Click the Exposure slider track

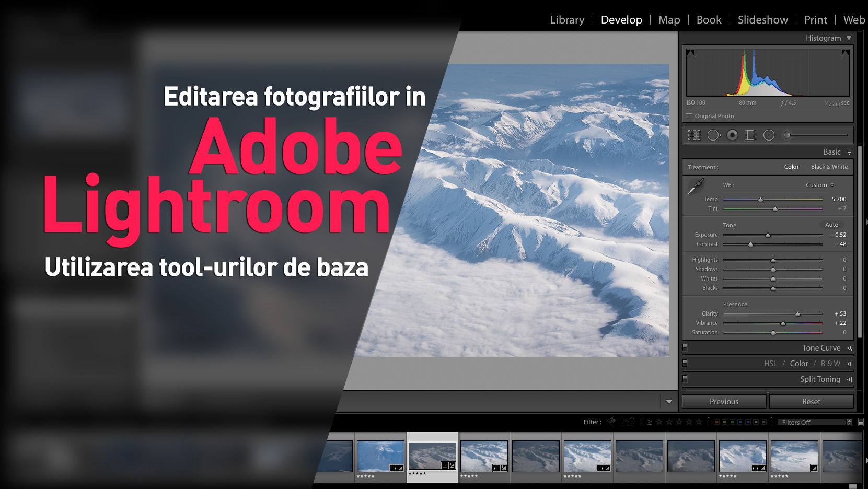(773, 235)
